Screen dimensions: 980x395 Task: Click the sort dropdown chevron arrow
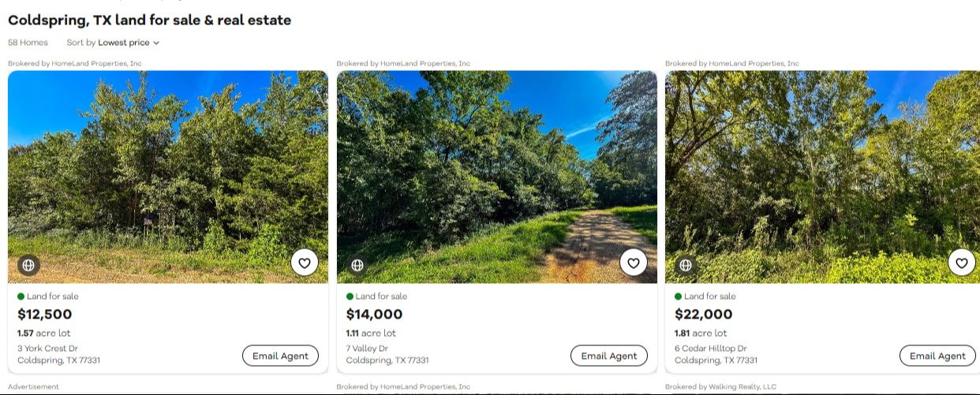156,43
